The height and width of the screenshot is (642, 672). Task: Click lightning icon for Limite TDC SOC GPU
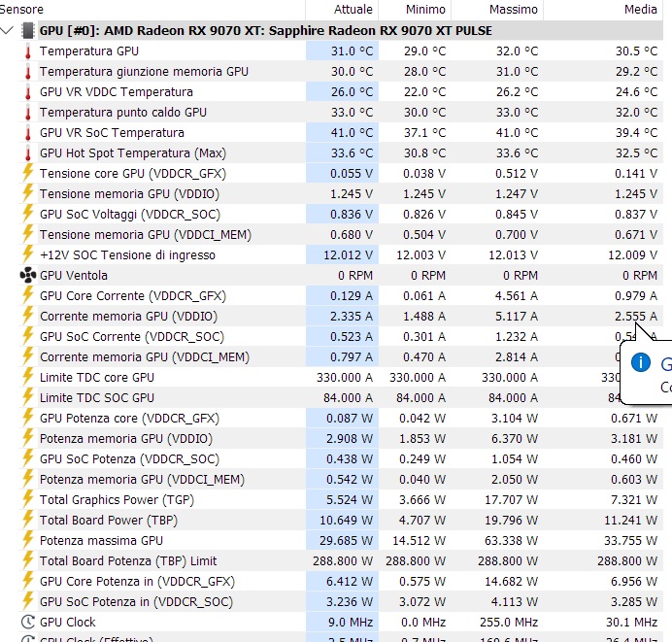pyautogui.click(x=28, y=397)
